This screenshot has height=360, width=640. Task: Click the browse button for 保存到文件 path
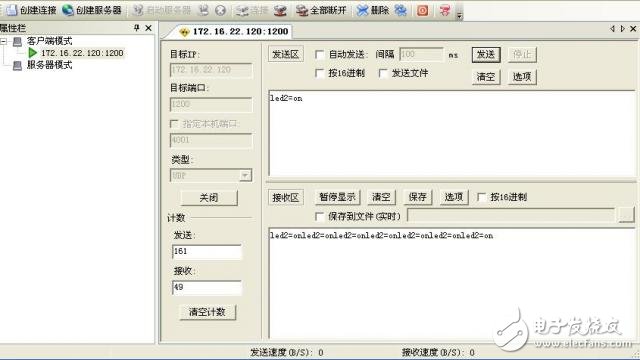[626, 215]
